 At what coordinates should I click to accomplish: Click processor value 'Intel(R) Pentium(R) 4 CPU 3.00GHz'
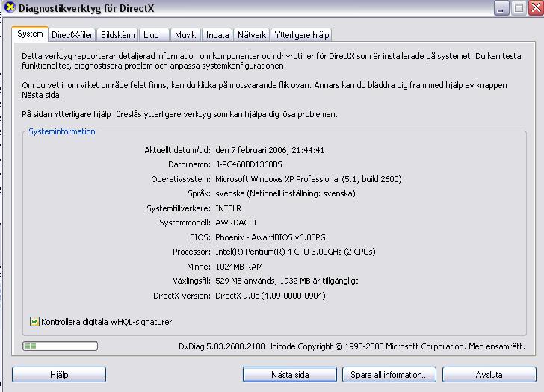[278, 252]
